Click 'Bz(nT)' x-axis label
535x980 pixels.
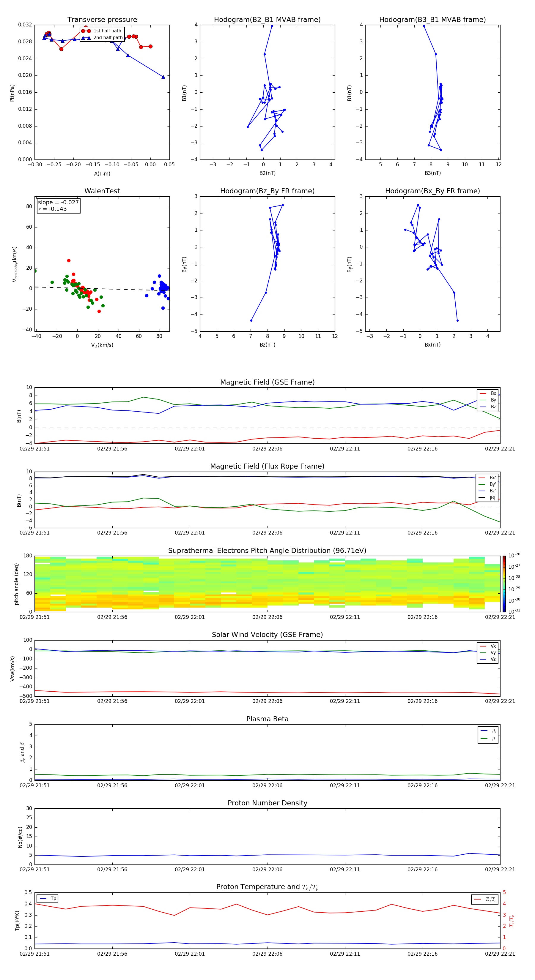(x=267, y=345)
